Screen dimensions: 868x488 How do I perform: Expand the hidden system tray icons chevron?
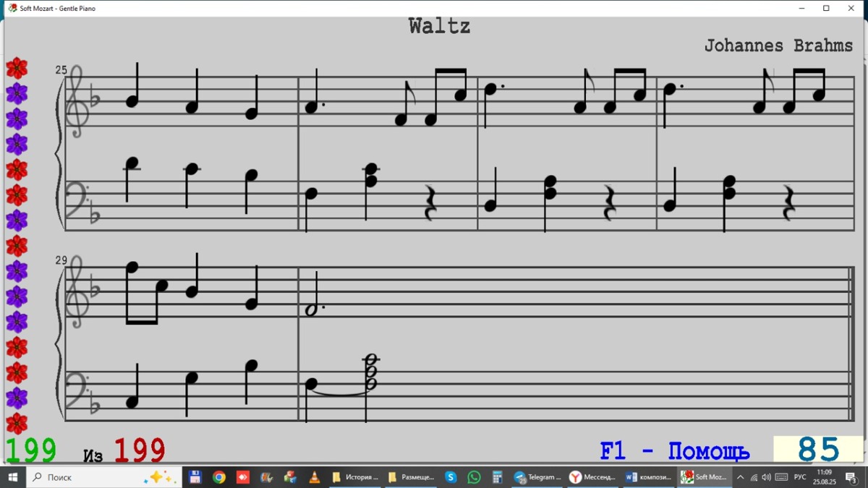coord(740,477)
